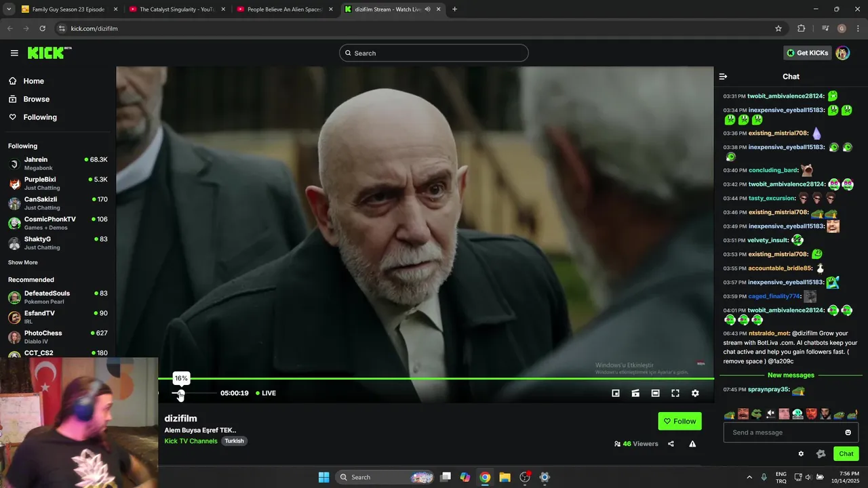Click the clip creation icon in the player
Viewport: 868px width, 488px height.
pos(635,393)
